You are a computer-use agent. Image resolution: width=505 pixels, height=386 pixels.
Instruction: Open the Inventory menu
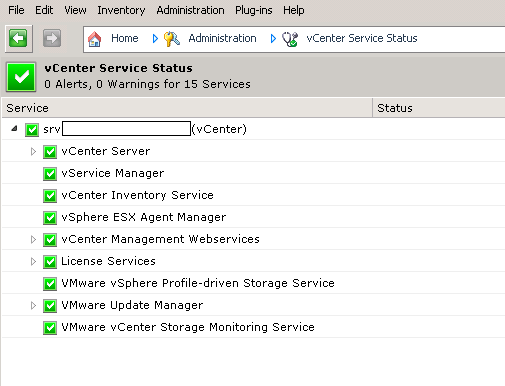click(x=121, y=10)
